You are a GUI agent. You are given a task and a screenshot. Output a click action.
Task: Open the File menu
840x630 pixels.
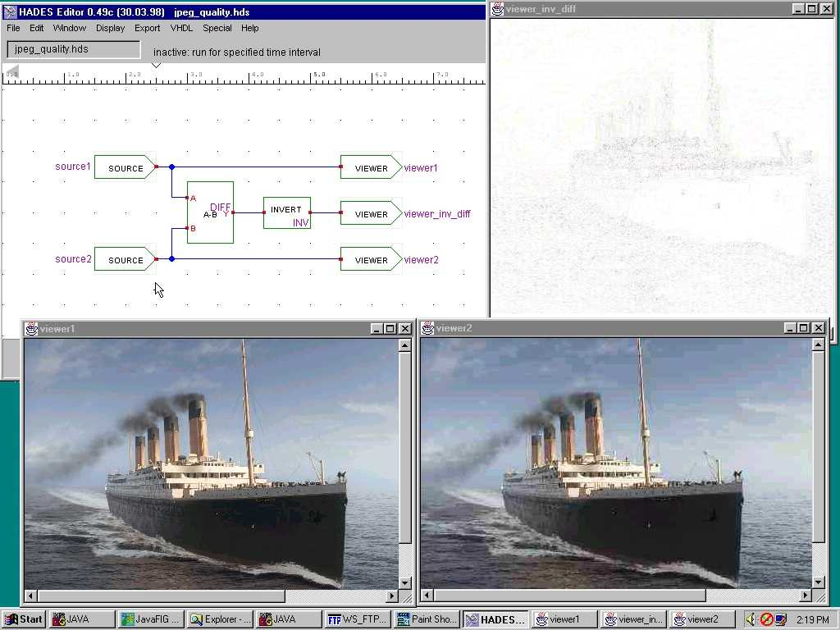pyautogui.click(x=13, y=28)
